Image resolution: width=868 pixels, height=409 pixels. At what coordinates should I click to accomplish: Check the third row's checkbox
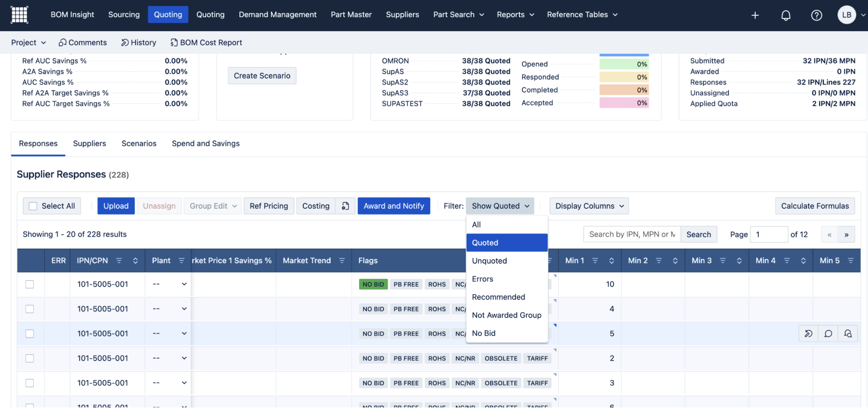tap(29, 333)
